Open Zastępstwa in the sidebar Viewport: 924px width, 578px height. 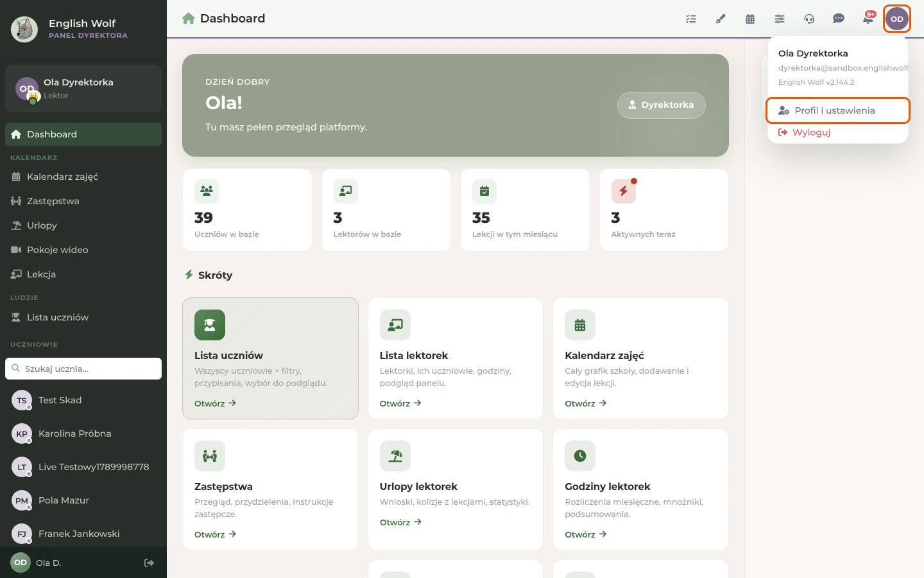(x=83, y=201)
